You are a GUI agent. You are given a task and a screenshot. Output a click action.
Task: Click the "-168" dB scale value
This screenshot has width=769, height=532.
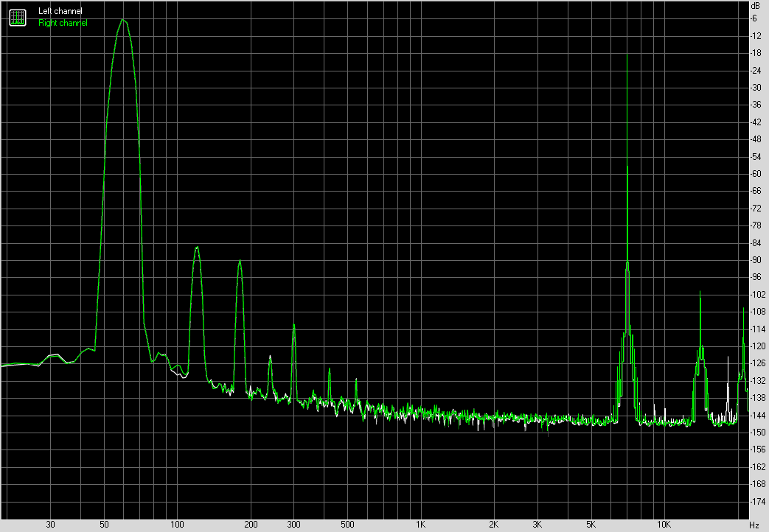tap(758, 484)
